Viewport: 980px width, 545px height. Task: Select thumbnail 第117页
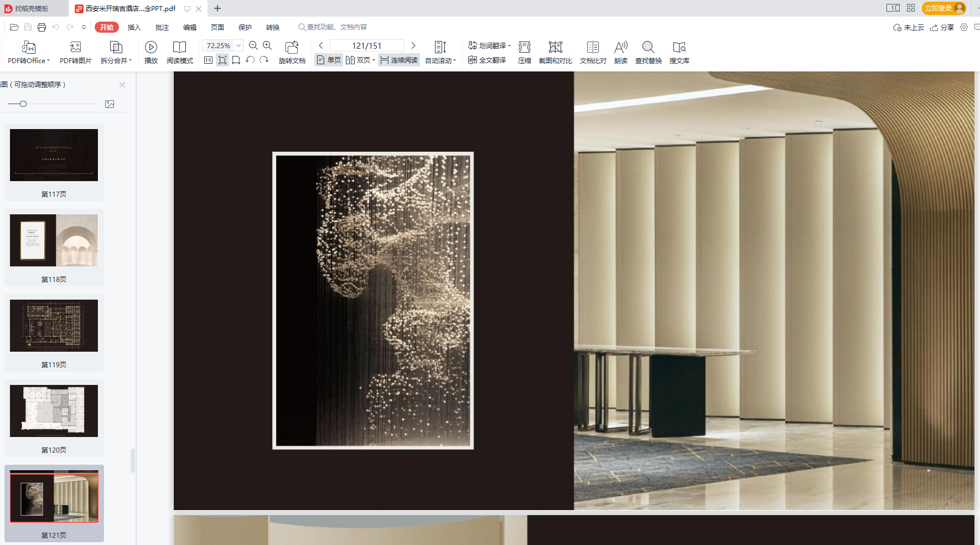pyautogui.click(x=54, y=162)
